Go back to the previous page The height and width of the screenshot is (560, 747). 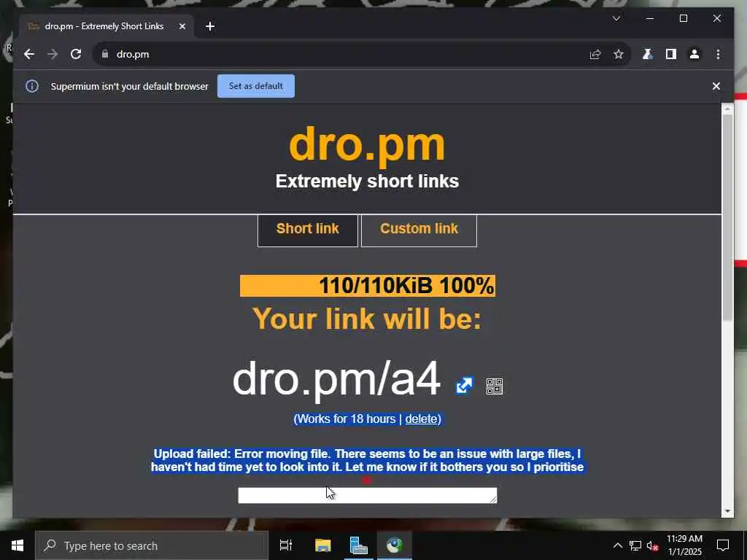coord(29,54)
